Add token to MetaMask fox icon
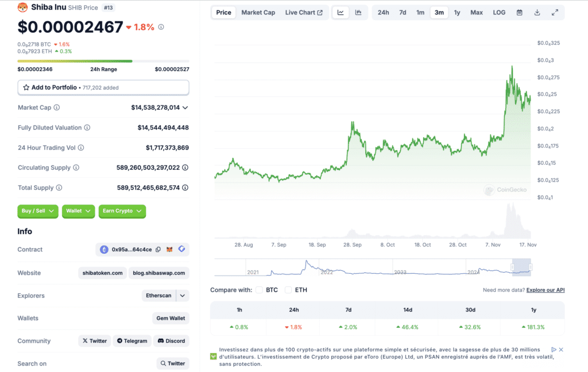Viewport: 588px width, 372px height. (169, 249)
